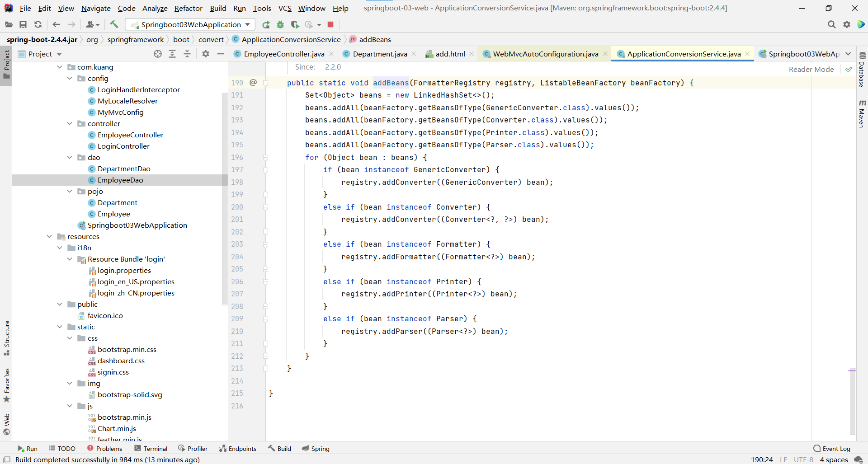Expand all in Project panel
Image resolution: width=868 pixels, height=464 pixels.
(x=172, y=54)
